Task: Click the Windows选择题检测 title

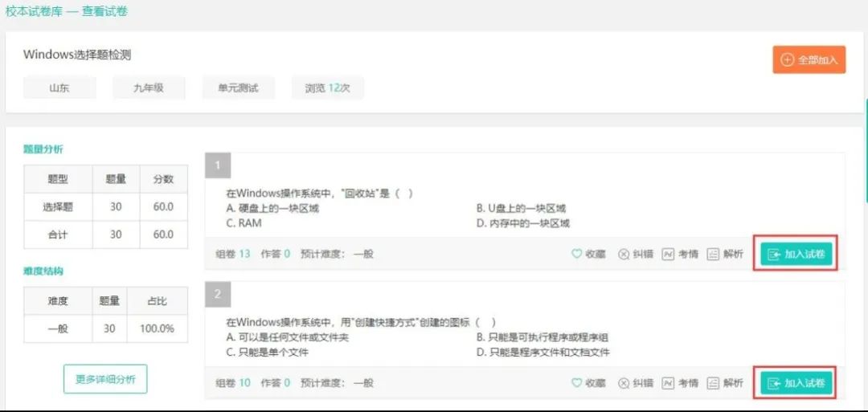Action: (x=77, y=55)
